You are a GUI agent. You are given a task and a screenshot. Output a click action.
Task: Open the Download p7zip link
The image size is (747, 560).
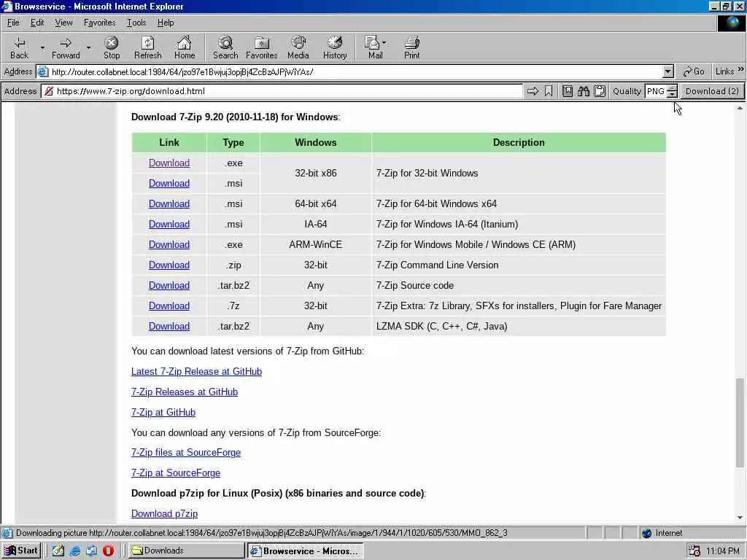click(x=164, y=514)
